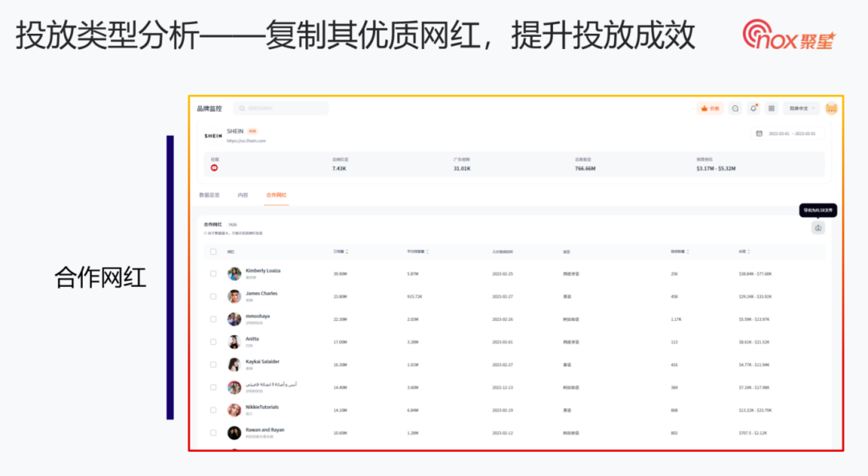This screenshot has width=868, height=476.
Task: Click the user avatar in the top-right corner
Action: pos(832,108)
